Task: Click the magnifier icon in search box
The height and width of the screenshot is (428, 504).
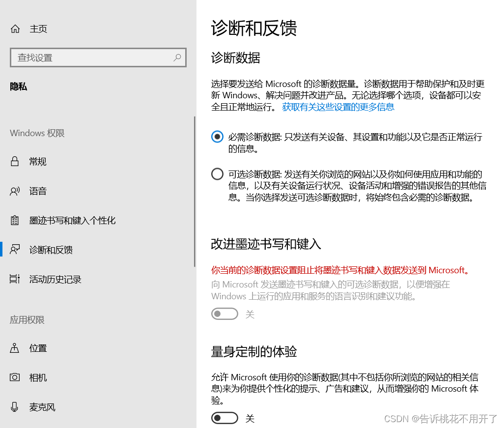Action: tap(177, 57)
